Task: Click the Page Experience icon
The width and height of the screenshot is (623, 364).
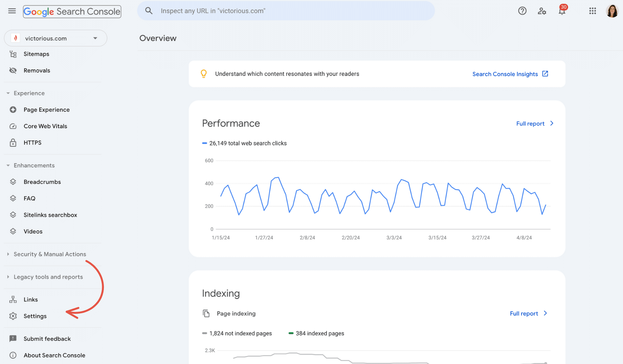Action: coord(13,110)
